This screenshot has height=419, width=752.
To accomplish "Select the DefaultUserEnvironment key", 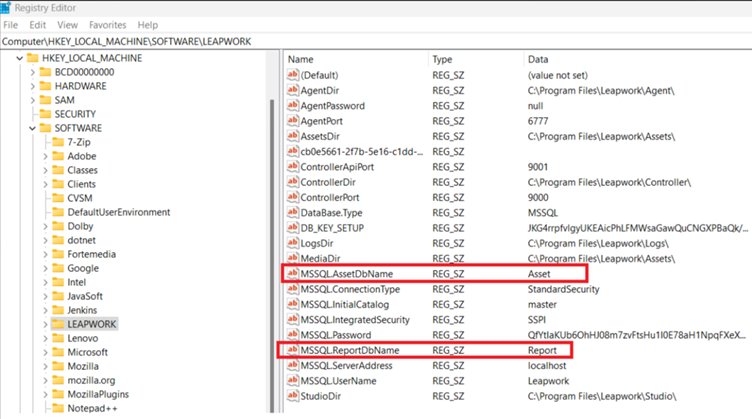I will (118, 212).
